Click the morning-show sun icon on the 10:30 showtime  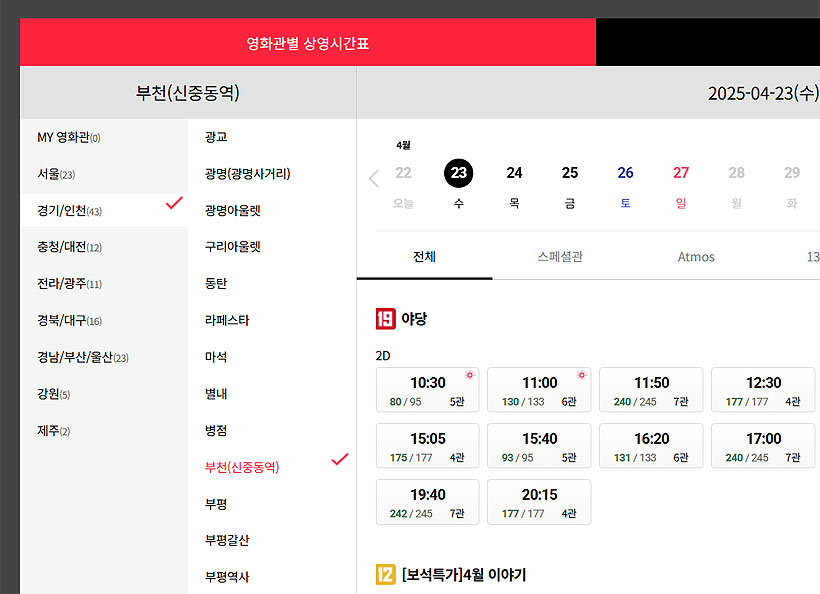pyautogui.click(x=469, y=375)
